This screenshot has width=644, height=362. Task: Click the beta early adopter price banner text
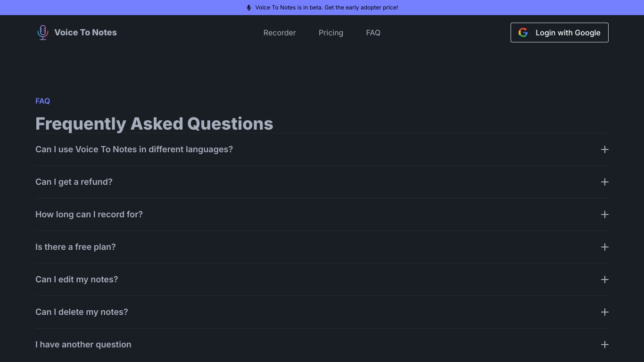[x=327, y=8]
